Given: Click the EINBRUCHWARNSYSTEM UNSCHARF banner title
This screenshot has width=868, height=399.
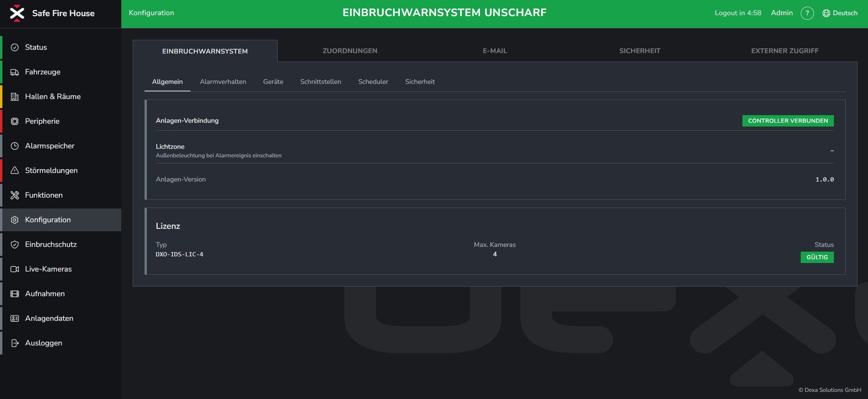Looking at the screenshot, I should click(x=444, y=13).
